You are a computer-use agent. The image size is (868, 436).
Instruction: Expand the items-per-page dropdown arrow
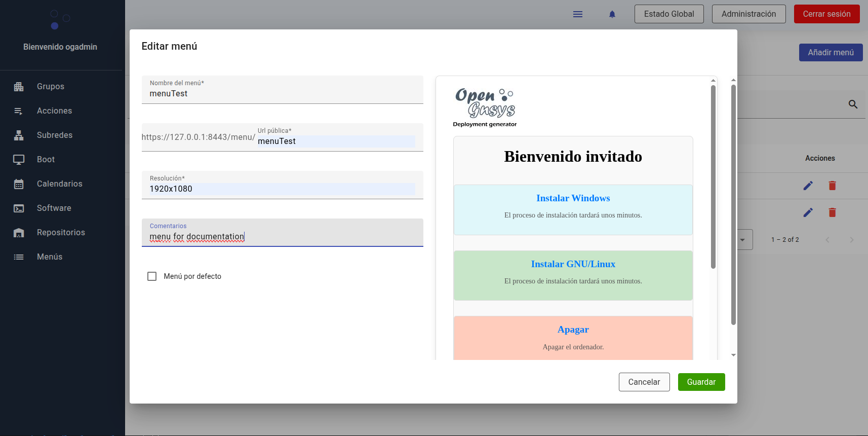point(742,240)
